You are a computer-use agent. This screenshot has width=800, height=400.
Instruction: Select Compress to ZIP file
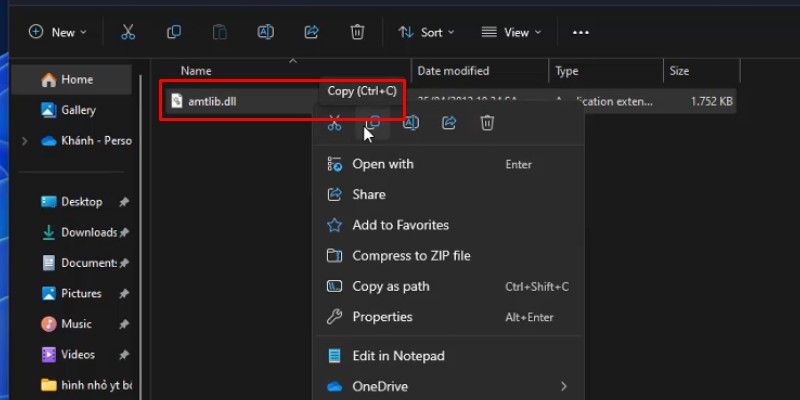pos(410,256)
